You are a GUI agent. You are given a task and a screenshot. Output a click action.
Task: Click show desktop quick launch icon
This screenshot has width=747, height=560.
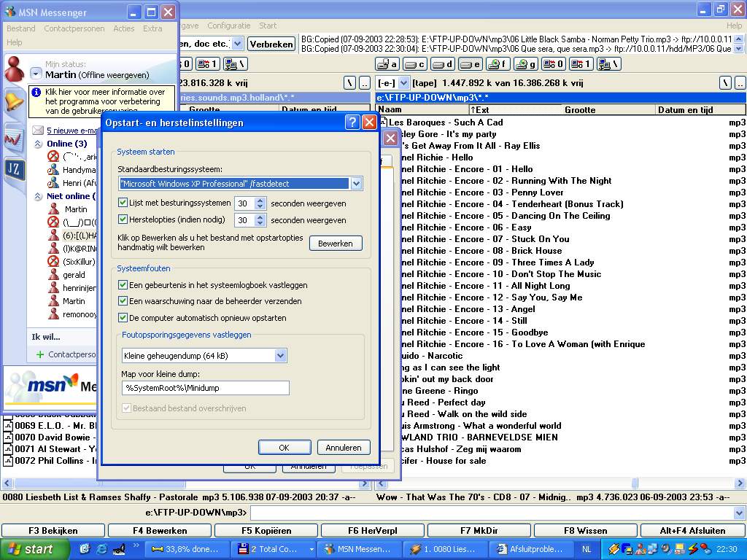pos(85,549)
